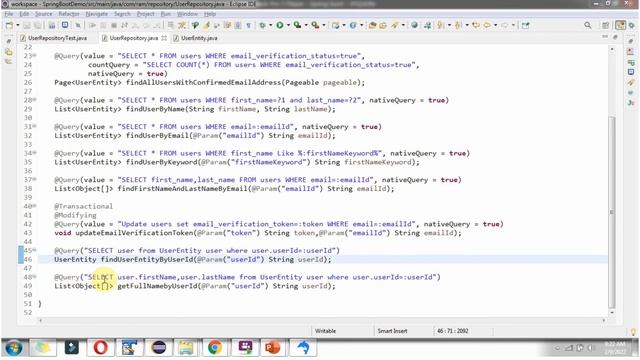
Task: Open the Refactor menu
Action: coord(69,14)
